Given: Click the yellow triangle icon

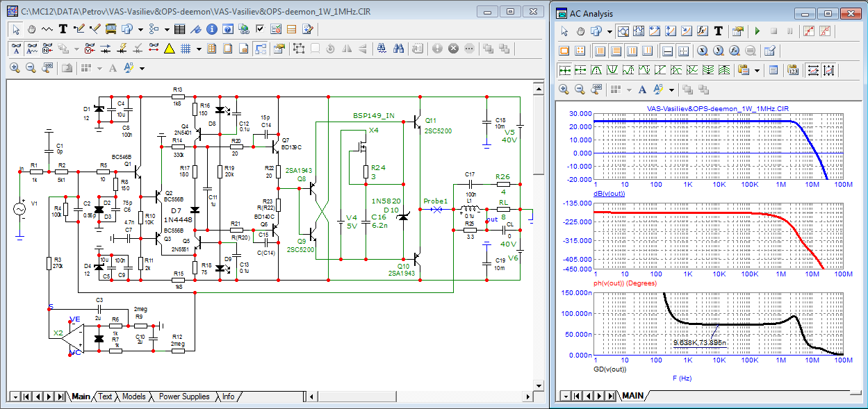Looking at the screenshot, I should [170, 49].
